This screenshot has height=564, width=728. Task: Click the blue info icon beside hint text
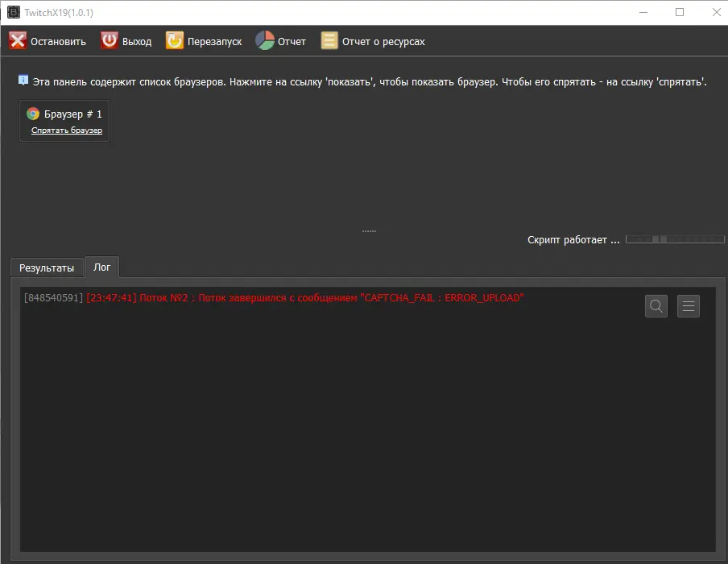click(23, 81)
